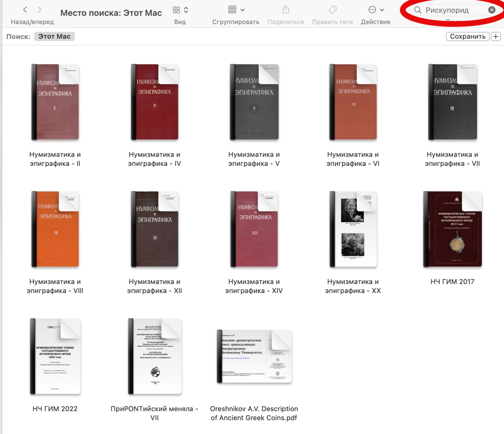
Task: Select Нумизматика и эпиграфика - VIII file
Action: pyautogui.click(x=55, y=229)
